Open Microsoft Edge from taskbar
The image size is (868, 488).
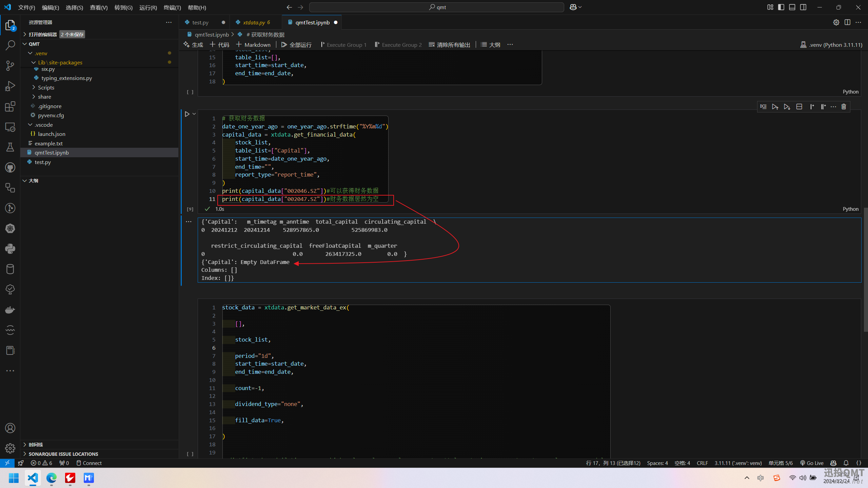point(51,478)
